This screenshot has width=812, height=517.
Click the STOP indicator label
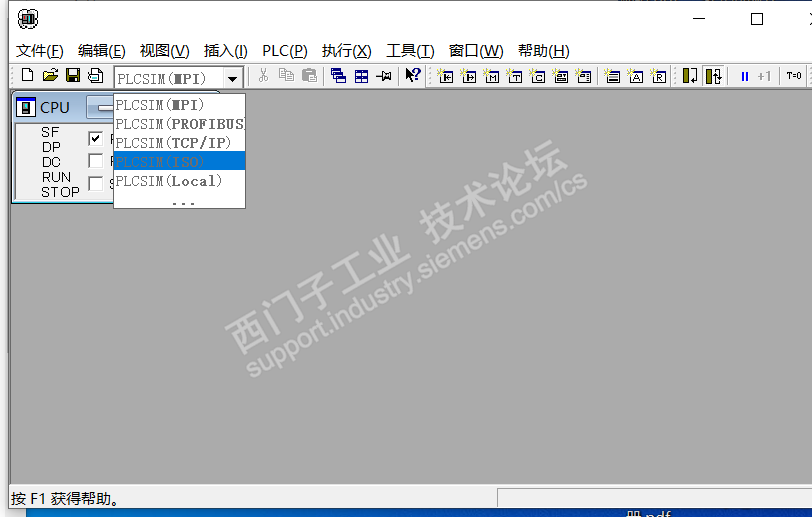click(x=60, y=192)
